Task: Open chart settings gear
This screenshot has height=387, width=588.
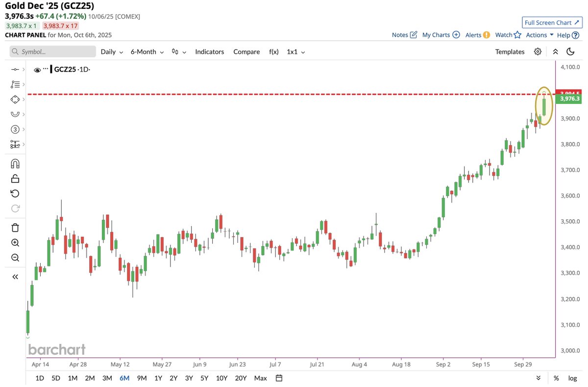Action: coord(538,52)
